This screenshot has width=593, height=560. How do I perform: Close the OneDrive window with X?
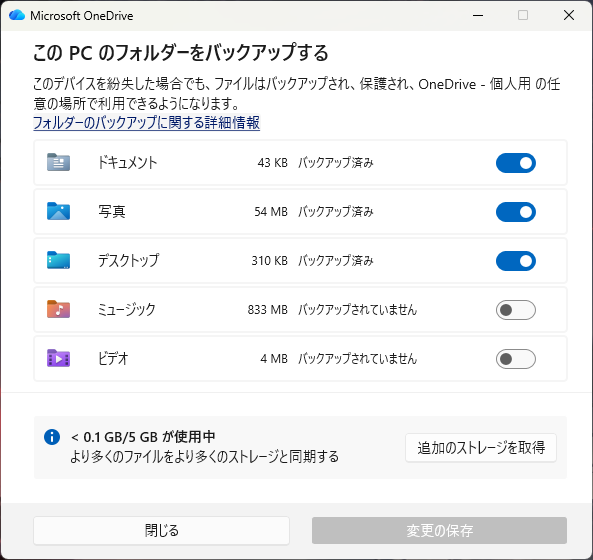(569, 16)
